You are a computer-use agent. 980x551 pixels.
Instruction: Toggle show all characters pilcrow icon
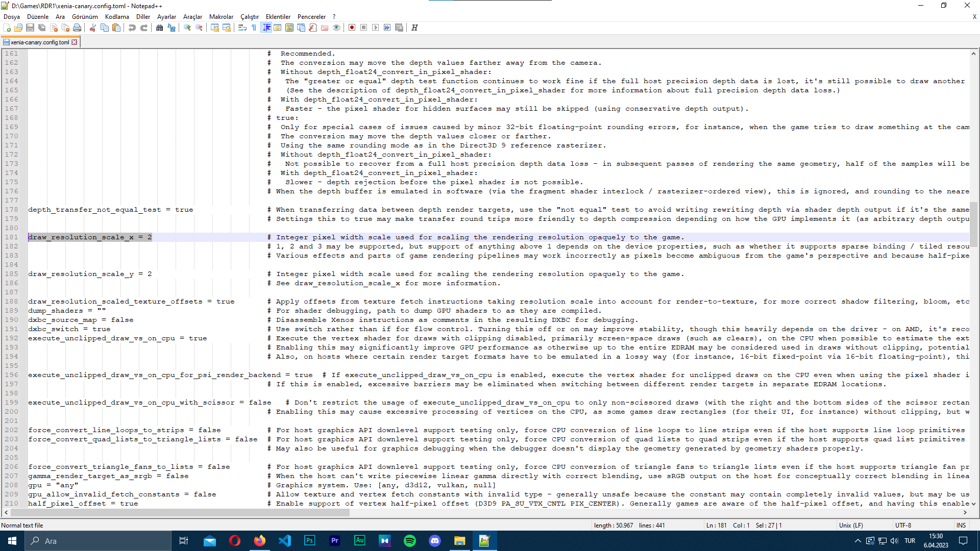pos(254,28)
